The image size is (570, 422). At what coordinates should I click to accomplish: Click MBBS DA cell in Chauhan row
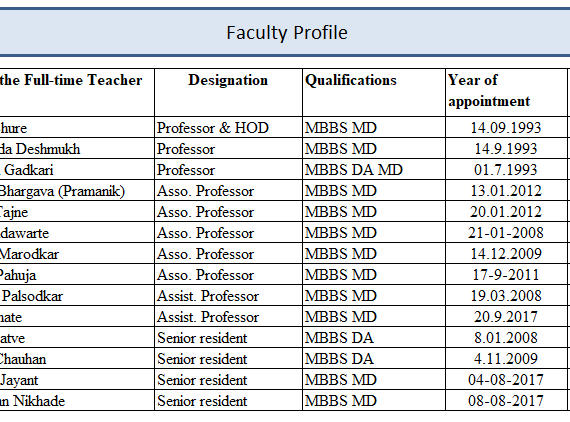tap(374, 359)
